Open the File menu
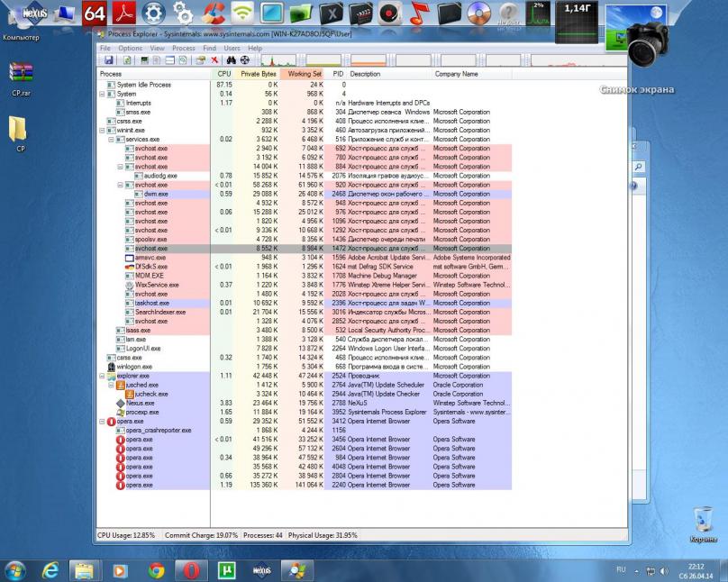The image size is (728, 582). point(105,48)
